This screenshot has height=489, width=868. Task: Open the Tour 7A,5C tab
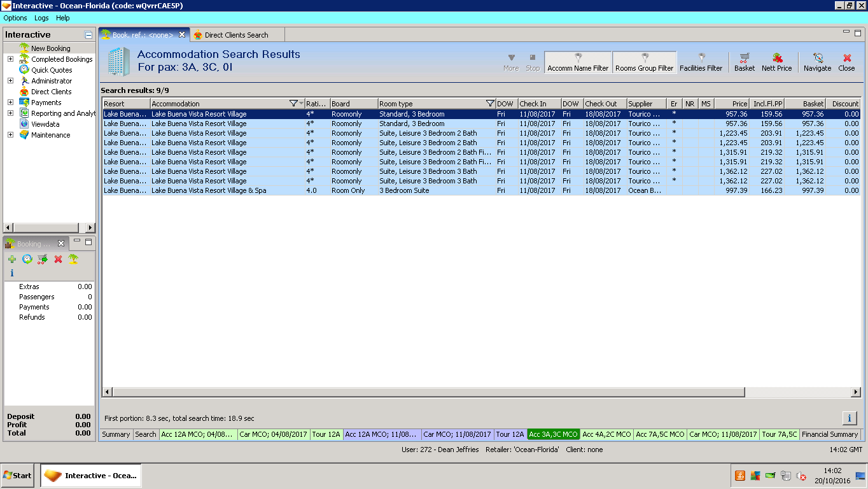click(780, 434)
